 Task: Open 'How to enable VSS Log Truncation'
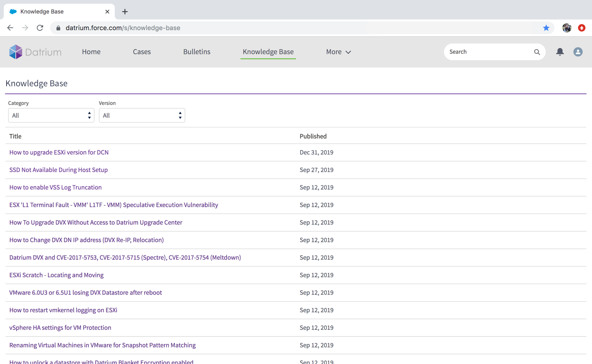[55, 187]
